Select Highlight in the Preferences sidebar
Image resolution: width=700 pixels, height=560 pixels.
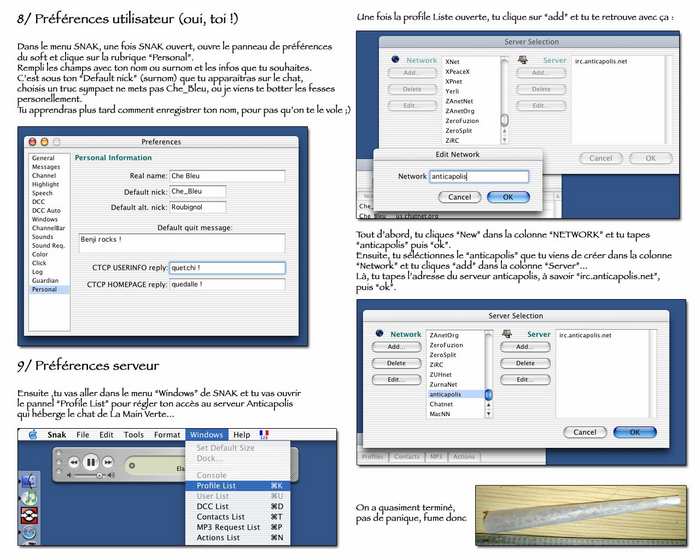coord(46,184)
